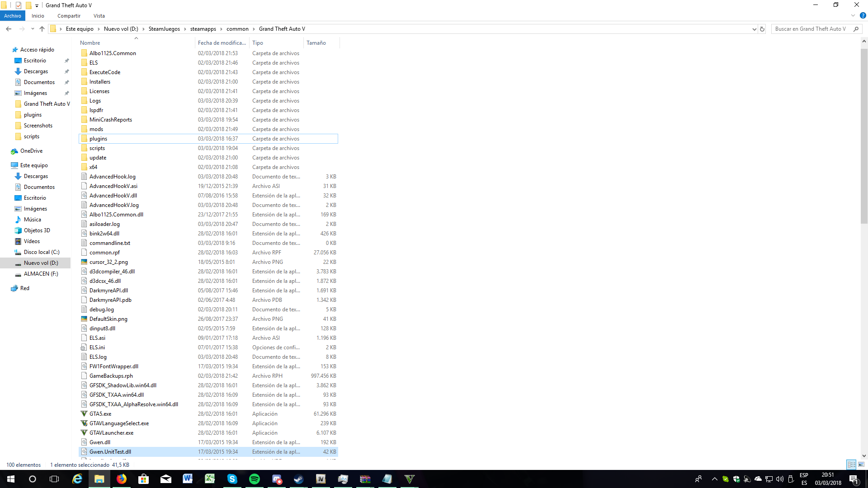
Task: Open the address bar history dropdown
Action: [754, 29]
